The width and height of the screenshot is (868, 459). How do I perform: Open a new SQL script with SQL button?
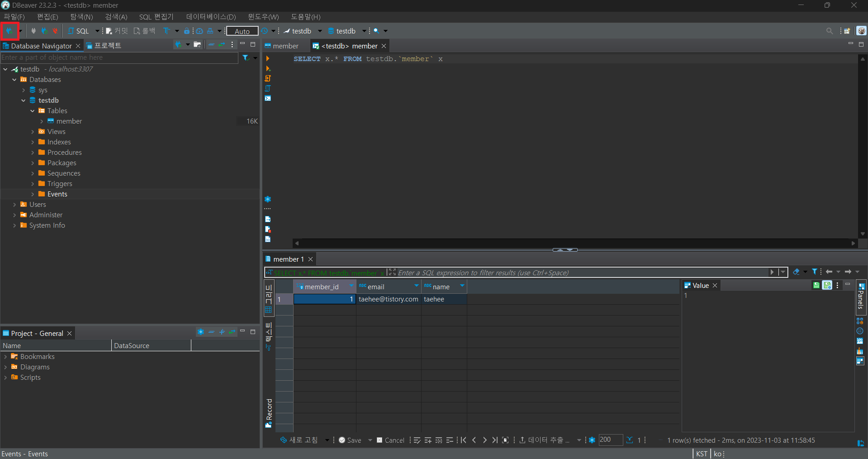tap(79, 31)
